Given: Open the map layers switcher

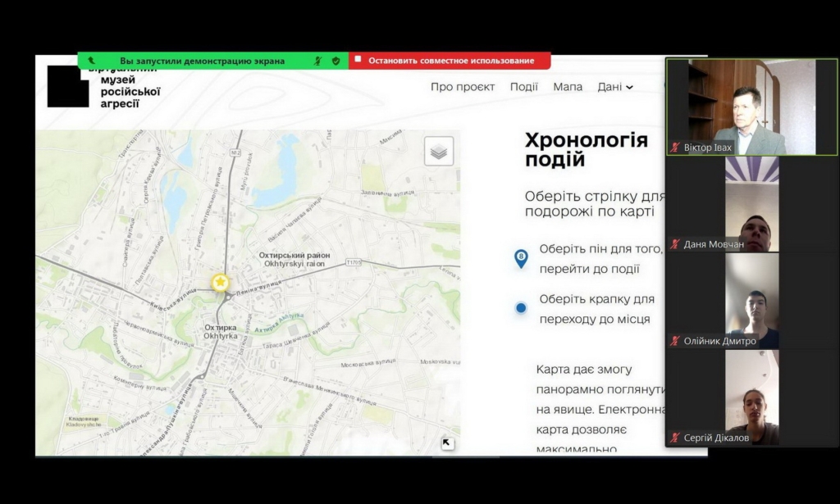Looking at the screenshot, I should click(439, 152).
